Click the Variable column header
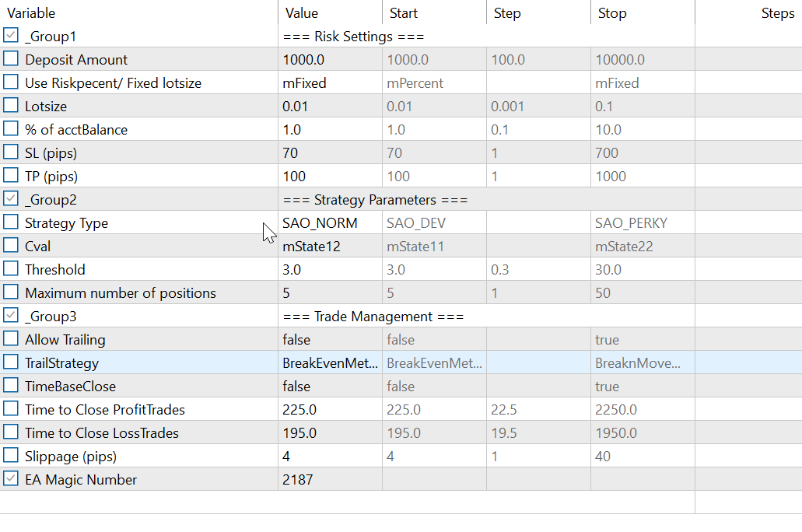Viewport: 802px width, 532px height. pos(31,13)
